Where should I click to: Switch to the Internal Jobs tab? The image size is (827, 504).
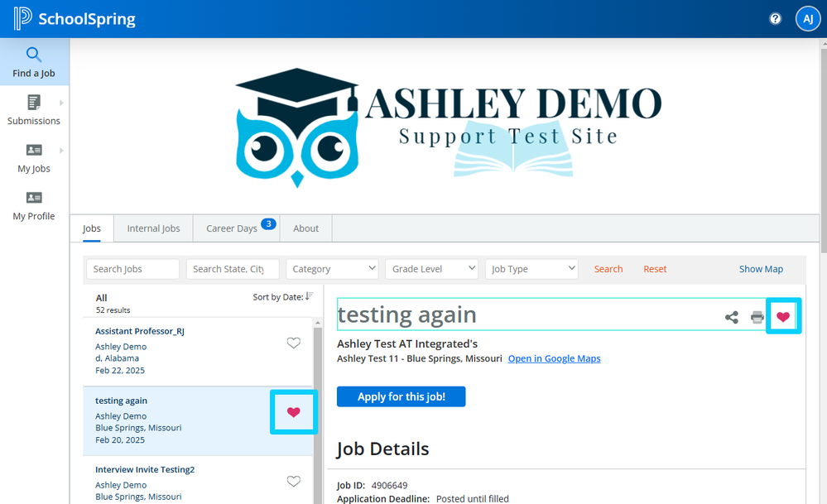click(152, 228)
